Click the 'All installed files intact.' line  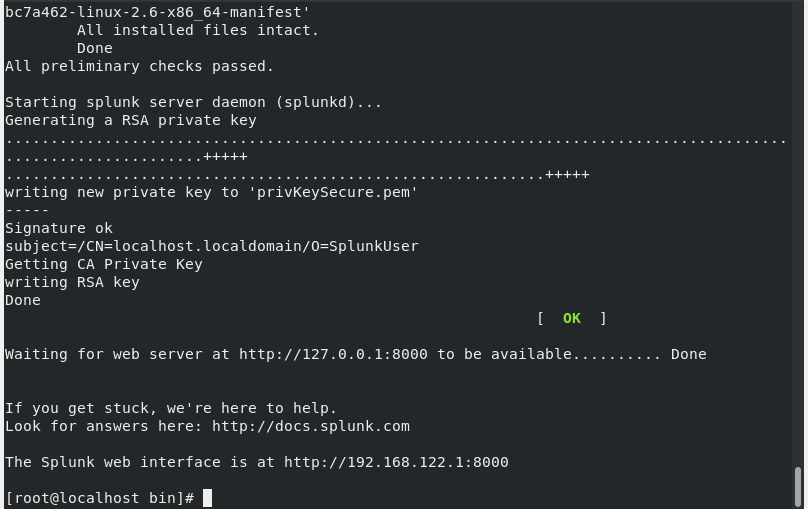[198, 30]
